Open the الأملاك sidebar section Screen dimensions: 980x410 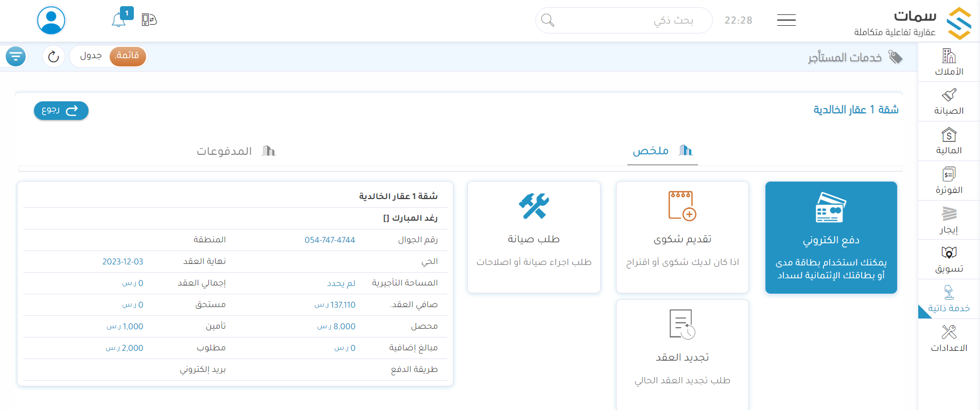[x=949, y=62]
